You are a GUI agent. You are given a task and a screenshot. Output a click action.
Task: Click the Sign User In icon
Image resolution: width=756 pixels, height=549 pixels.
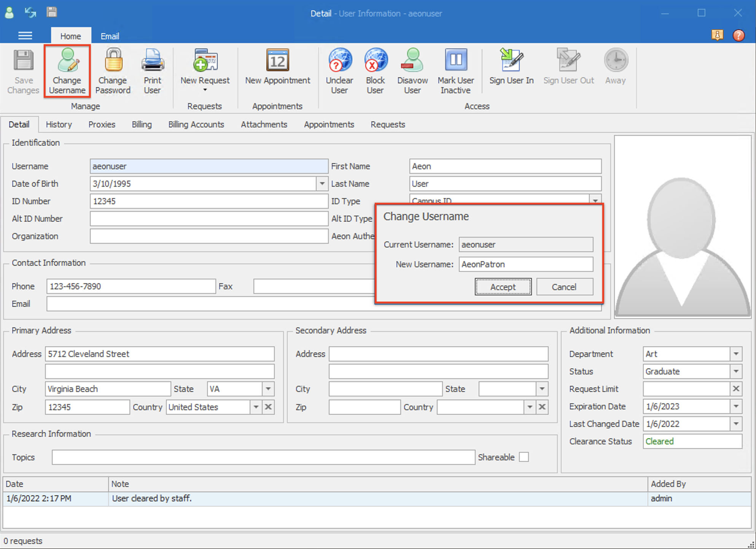(x=511, y=61)
